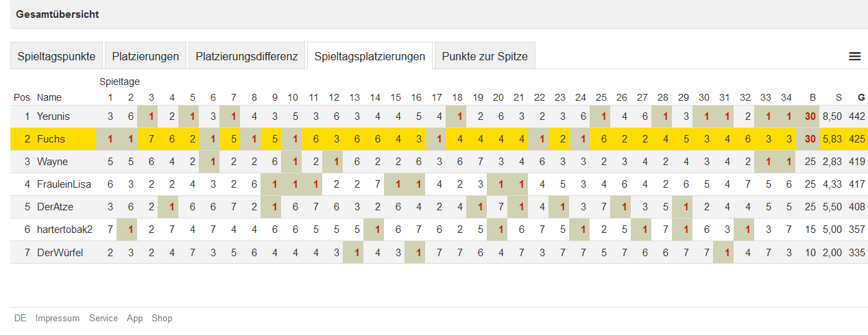Click the active Spieltagsplatzierungen tab
868x335 pixels.
coord(370,56)
